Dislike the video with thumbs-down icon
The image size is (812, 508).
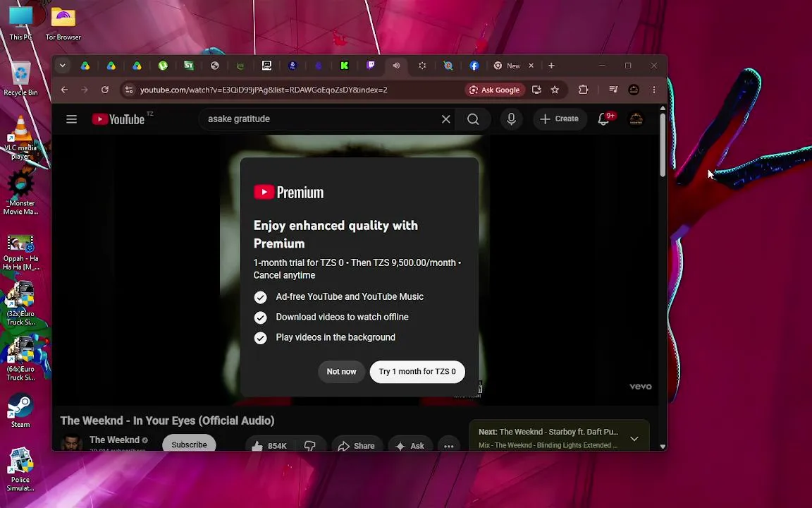309,445
